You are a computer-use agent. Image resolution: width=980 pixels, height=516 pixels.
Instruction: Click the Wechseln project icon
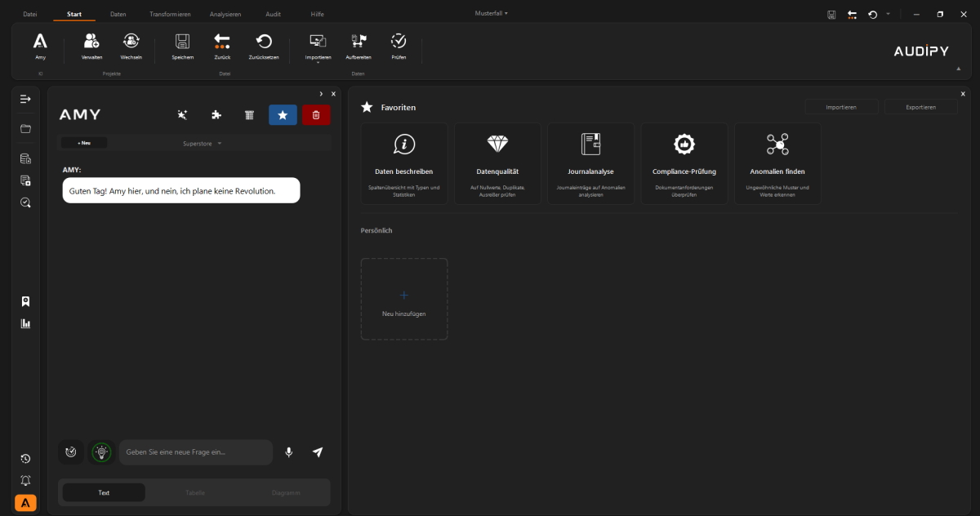click(x=131, y=42)
